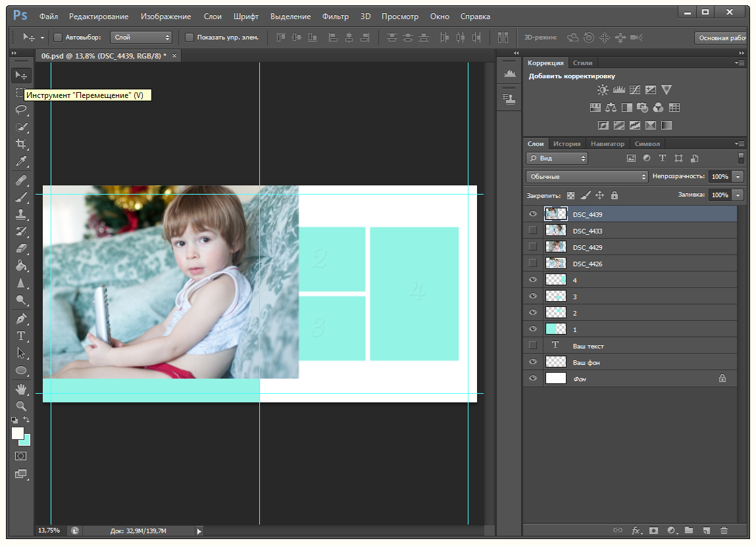Add Brightness/Contrast adjustment sun icon
Image resolution: width=756 pixels, height=545 pixels.
click(603, 90)
